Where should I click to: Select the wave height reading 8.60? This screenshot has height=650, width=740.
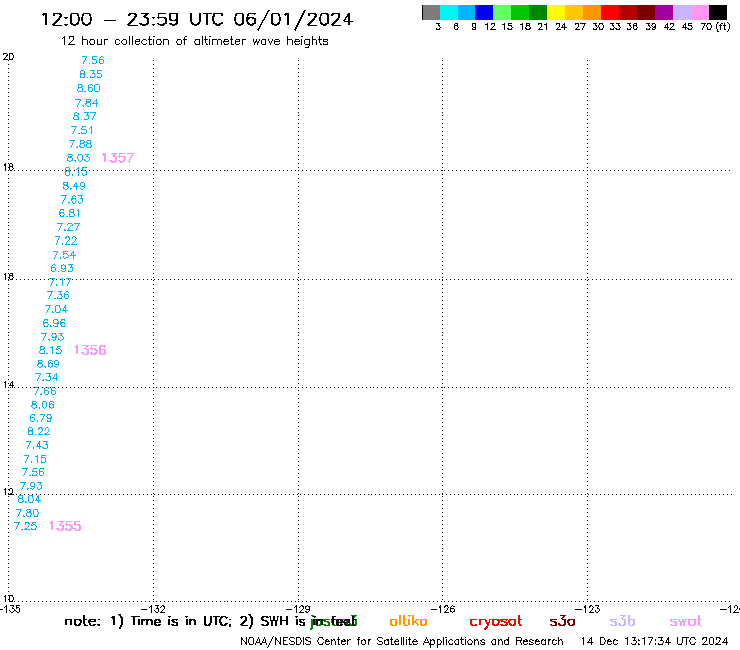pyautogui.click(x=89, y=88)
